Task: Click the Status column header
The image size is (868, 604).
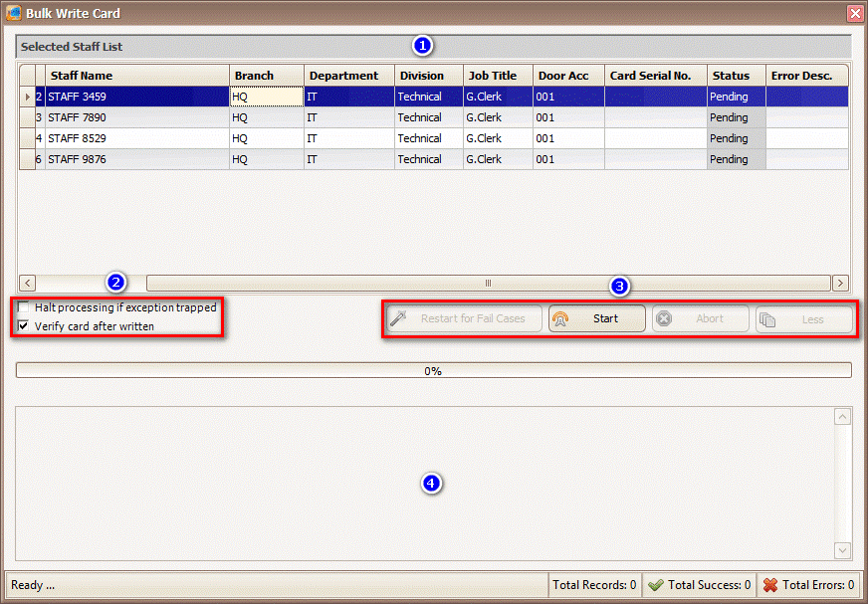Action: tap(735, 76)
